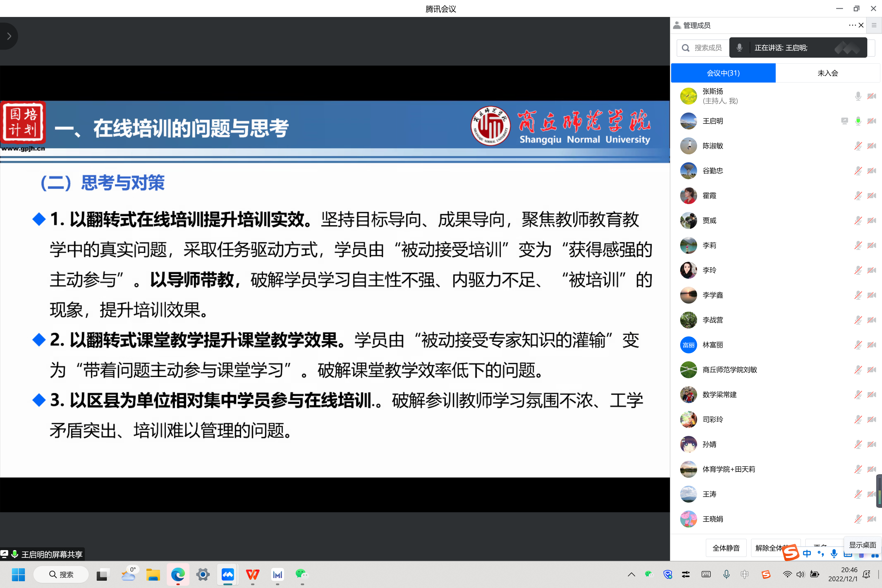Screen dimensions: 882x588
Task: Expand the collapsed left side panel arrow
Action: click(9, 36)
